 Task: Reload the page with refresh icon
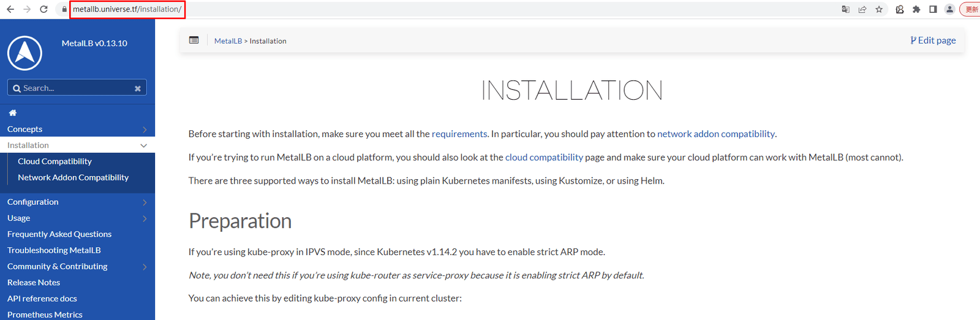tap(43, 9)
